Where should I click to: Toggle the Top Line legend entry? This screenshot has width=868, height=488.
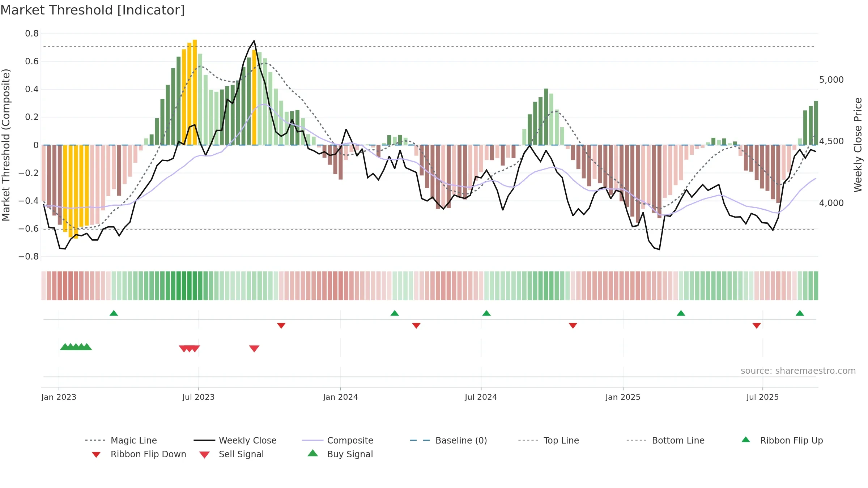pos(548,440)
